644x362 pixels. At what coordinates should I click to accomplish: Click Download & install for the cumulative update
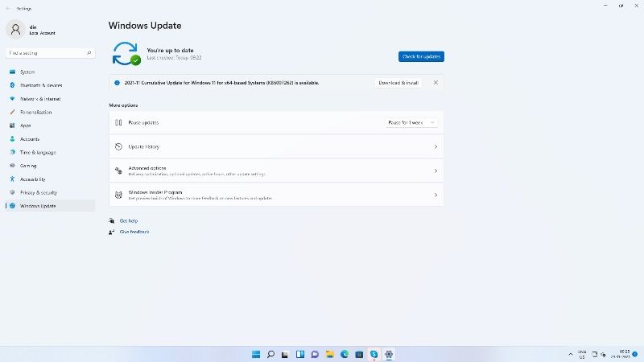point(398,83)
